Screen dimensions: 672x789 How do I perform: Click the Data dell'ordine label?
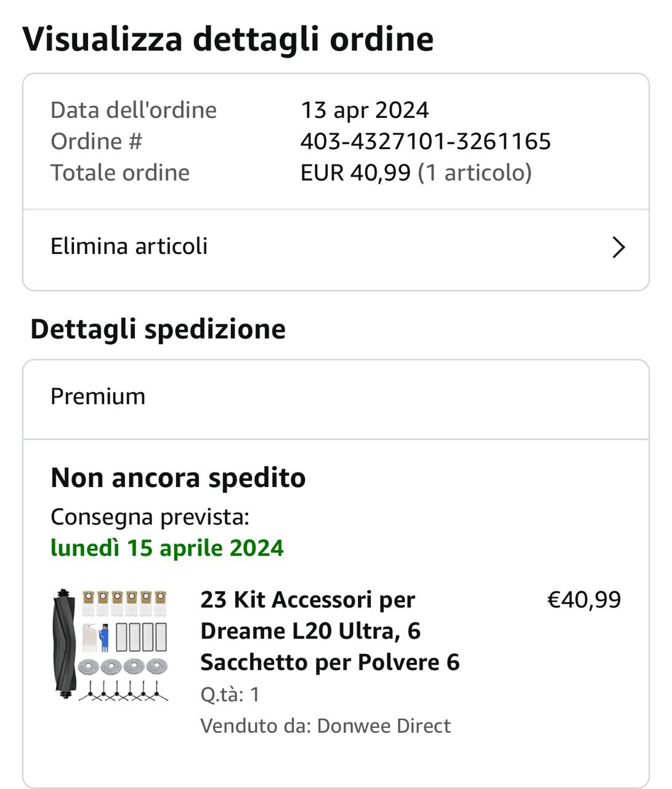pos(134,110)
